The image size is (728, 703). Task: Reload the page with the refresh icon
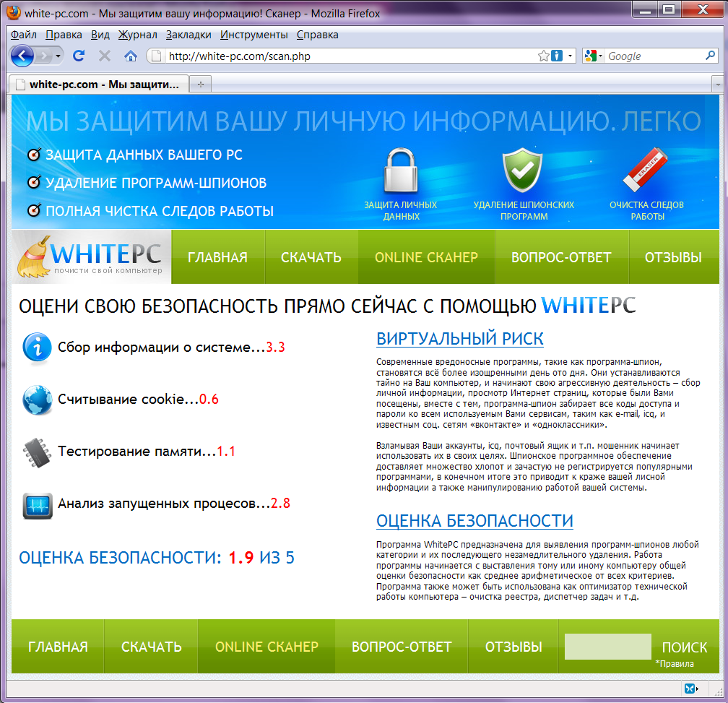point(79,56)
